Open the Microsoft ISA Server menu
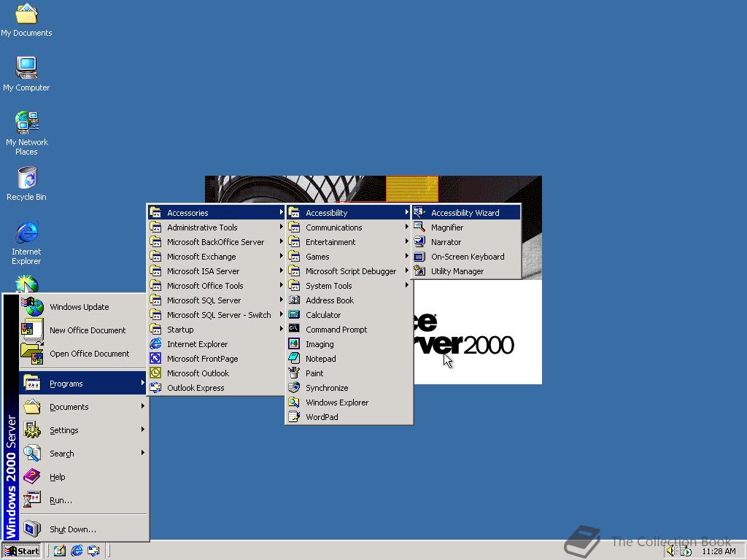The height and width of the screenshot is (560, 747). click(x=216, y=271)
